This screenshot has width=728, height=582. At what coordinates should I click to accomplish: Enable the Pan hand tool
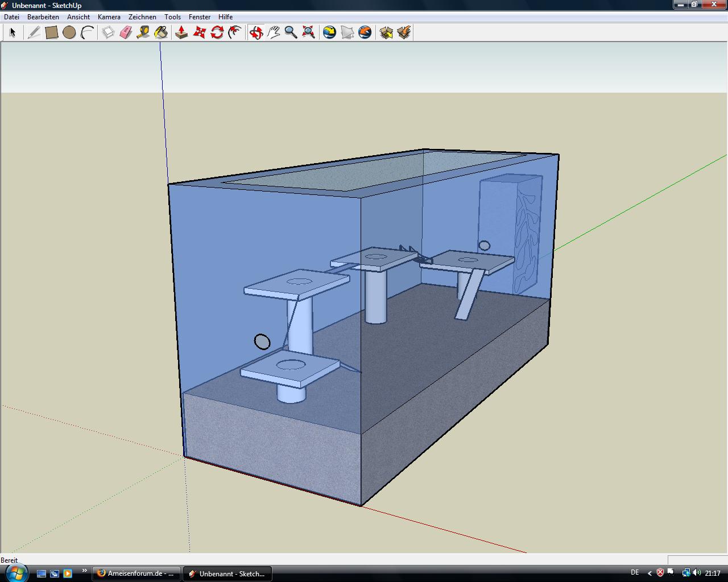(x=274, y=32)
